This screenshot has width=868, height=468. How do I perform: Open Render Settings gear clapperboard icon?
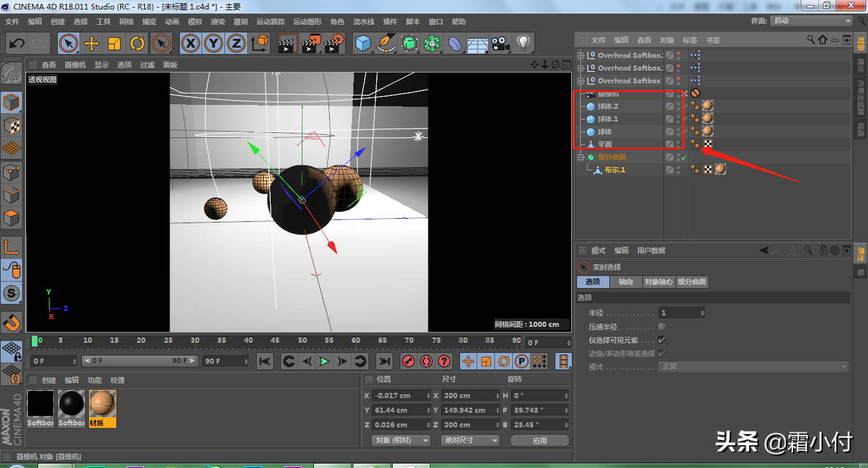pos(334,43)
